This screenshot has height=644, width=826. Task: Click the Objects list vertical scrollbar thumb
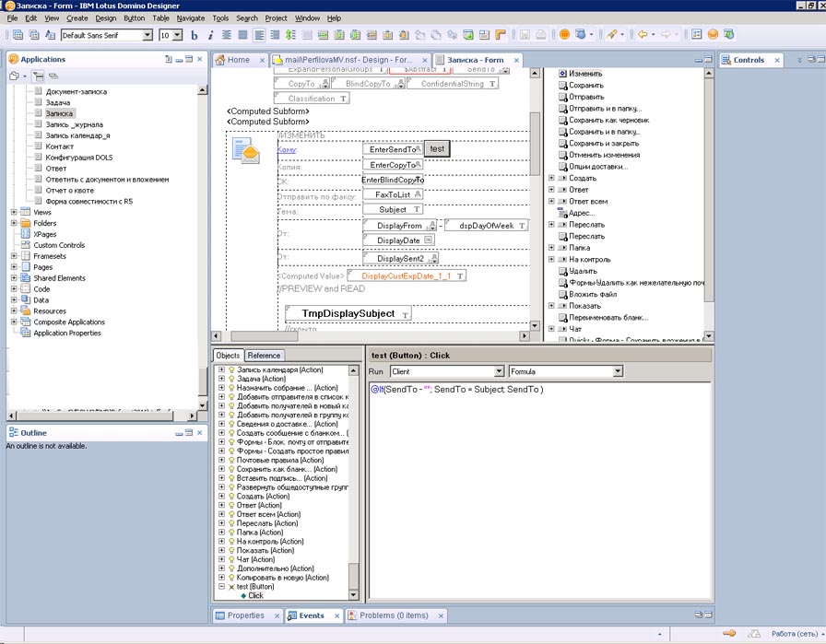coord(354,577)
